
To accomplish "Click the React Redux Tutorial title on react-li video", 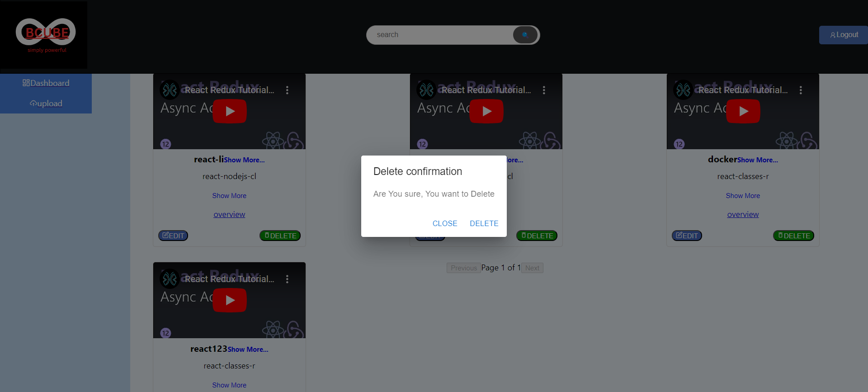I will (229, 90).
